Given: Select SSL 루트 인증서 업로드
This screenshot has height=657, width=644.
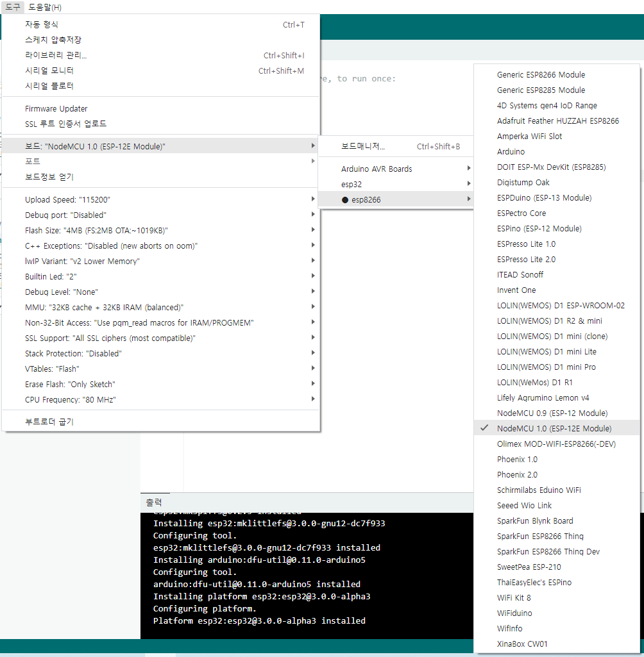Looking at the screenshot, I should (x=161, y=124).
